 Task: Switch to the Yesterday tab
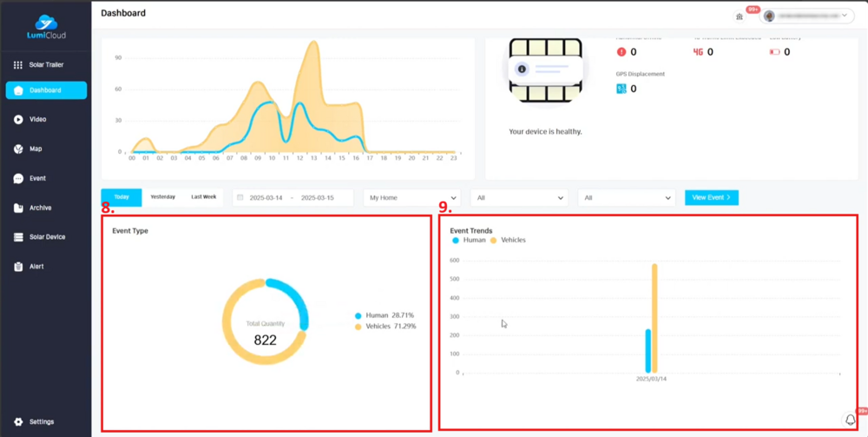tap(162, 197)
